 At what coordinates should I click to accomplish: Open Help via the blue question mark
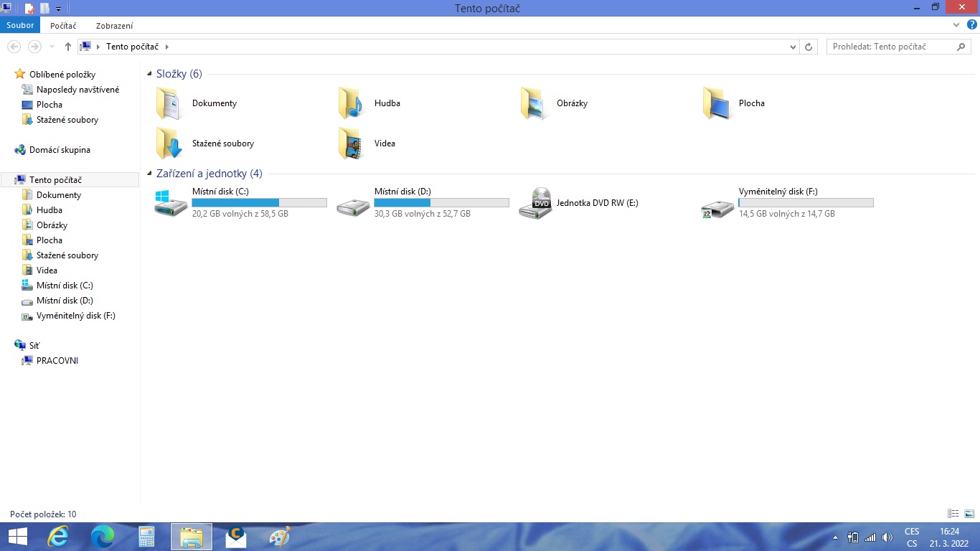coord(972,25)
